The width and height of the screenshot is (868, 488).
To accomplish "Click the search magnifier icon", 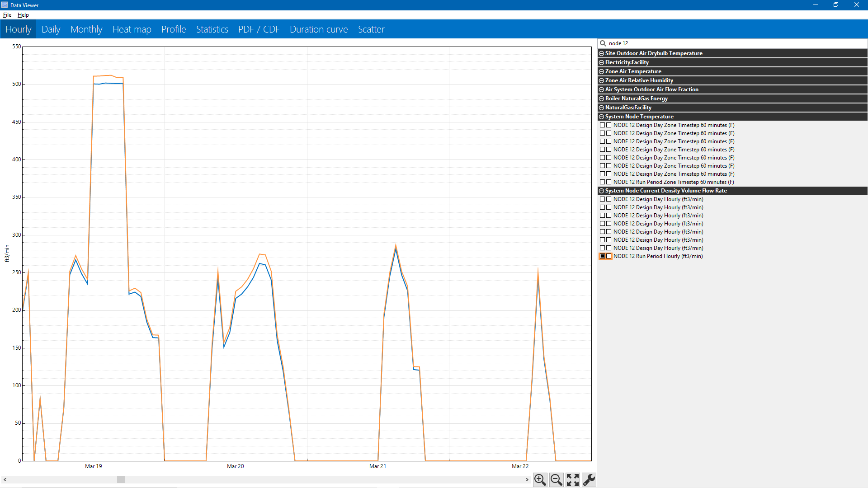I will pyautogui.click(x=603, y=43).
